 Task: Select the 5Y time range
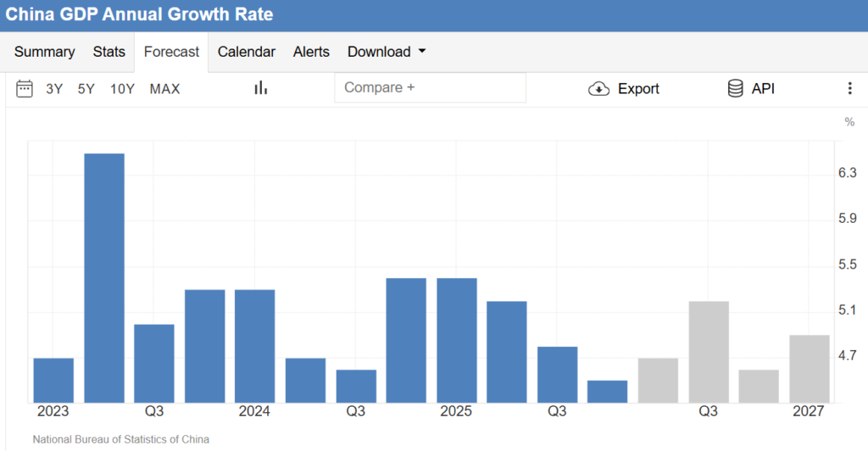click(x=86, y=88)
